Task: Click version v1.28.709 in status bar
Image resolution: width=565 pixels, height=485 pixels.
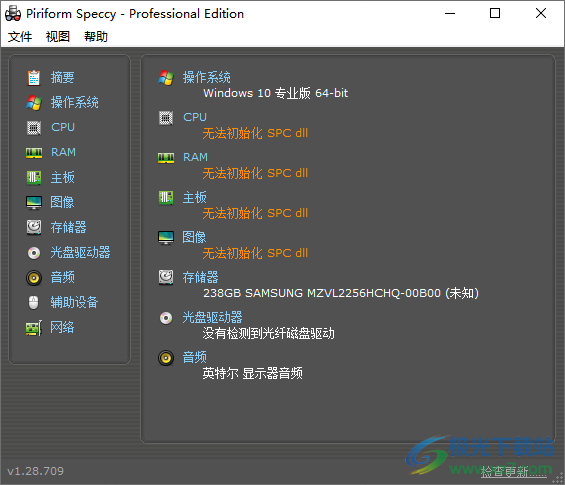Action: click(35, 471)
